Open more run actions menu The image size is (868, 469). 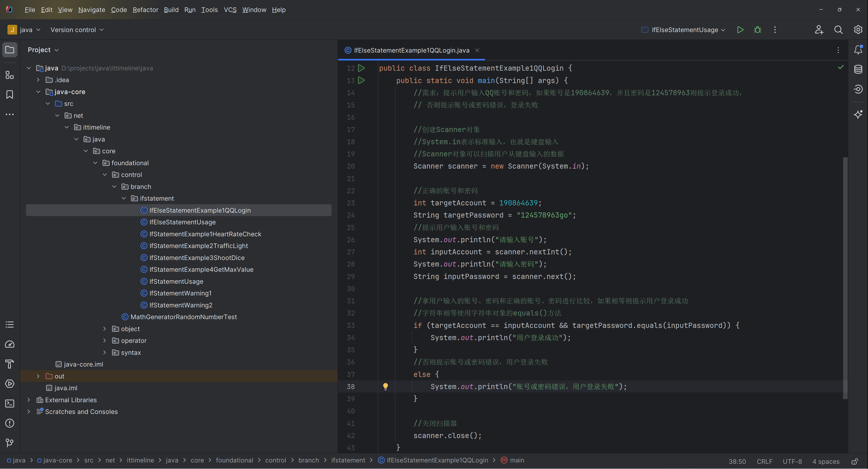click(x=775, y=30)
